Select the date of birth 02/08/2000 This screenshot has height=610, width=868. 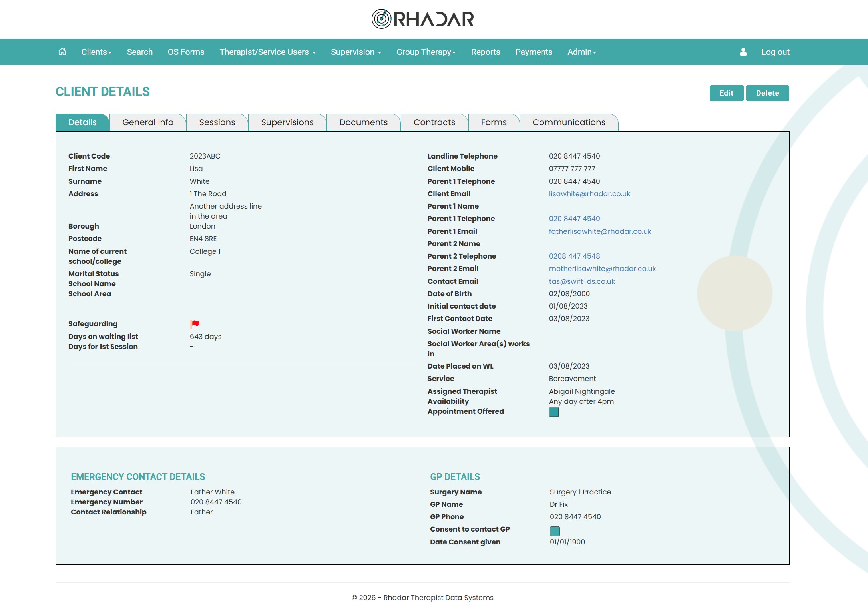tap(569, 294)
